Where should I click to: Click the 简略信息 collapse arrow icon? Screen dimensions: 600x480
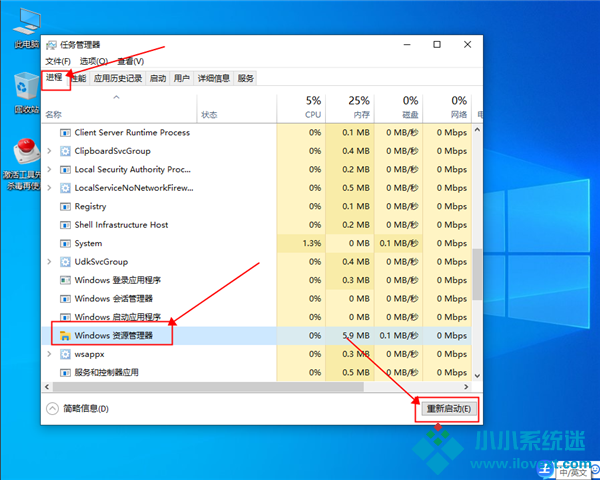click(52, 408)
